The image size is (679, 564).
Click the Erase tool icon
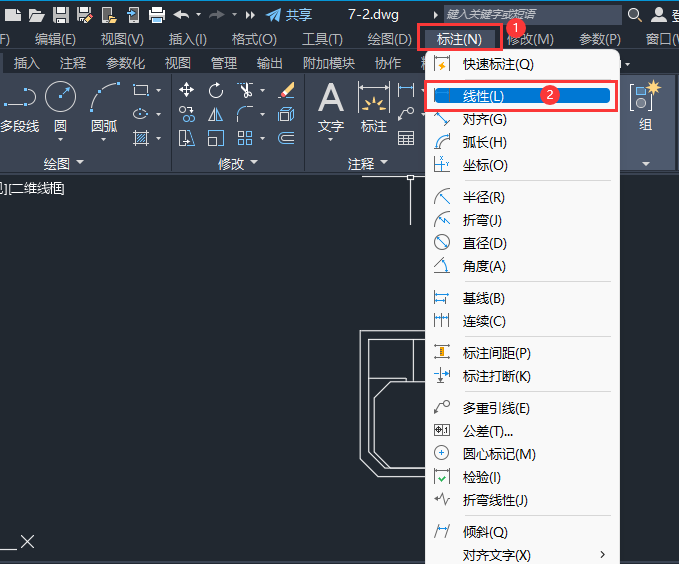pyautogui.click(x=287, y=90)
